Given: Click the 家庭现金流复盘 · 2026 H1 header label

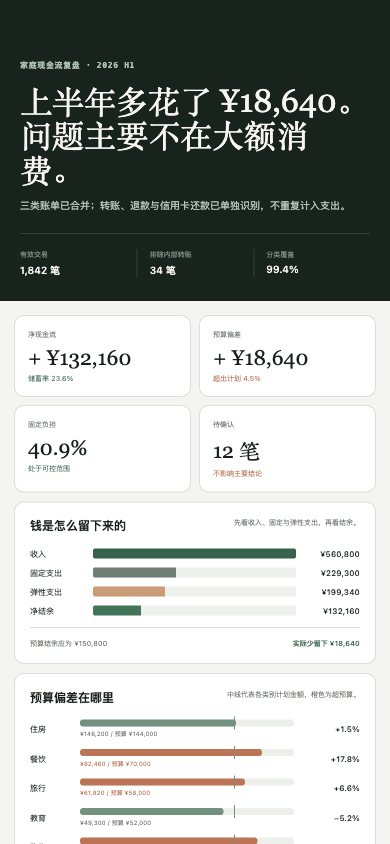Looking at the screenshot, I should (x=77, y=65).
